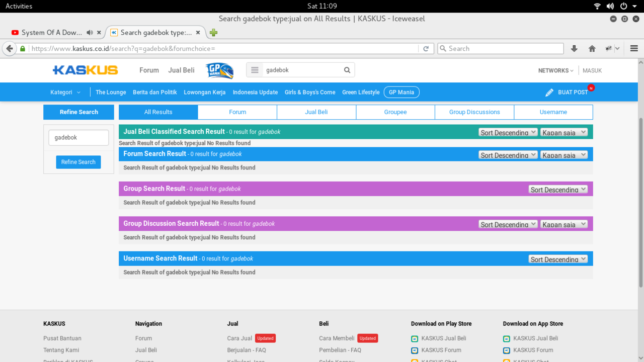Open Berita dan Politik link
The image size is (644, 362).
[155, 93]
